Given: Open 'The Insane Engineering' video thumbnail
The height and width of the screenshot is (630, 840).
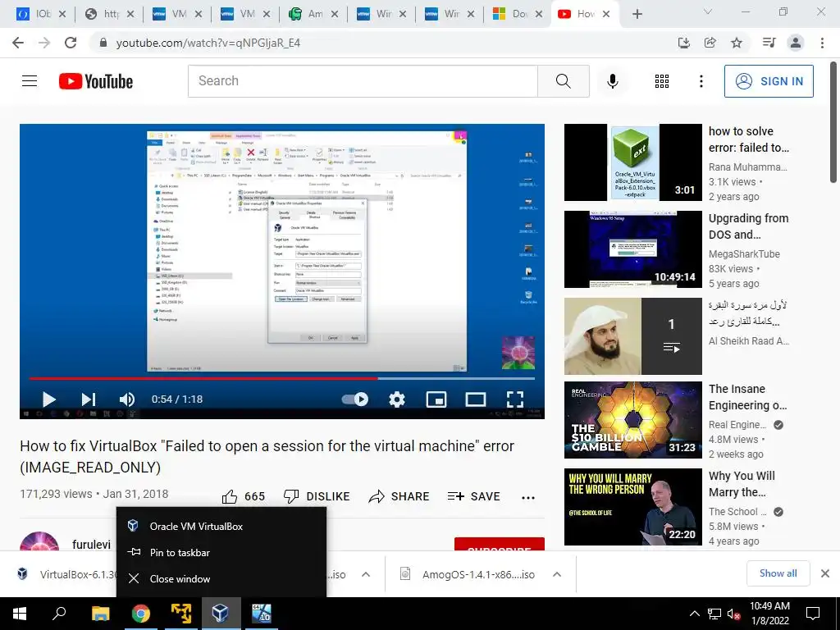Looking at the screenshot, I should click(633, 420).
